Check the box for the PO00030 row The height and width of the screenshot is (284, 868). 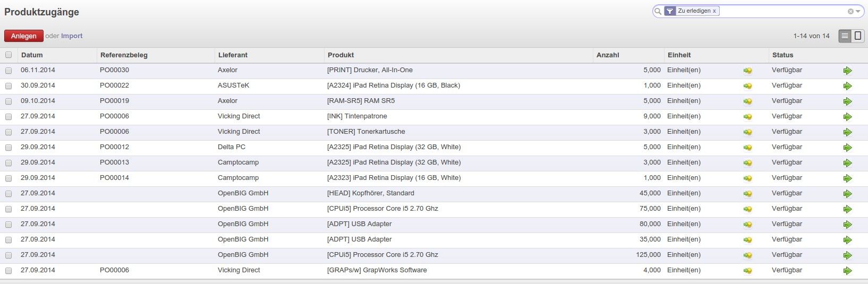[8, 71]
